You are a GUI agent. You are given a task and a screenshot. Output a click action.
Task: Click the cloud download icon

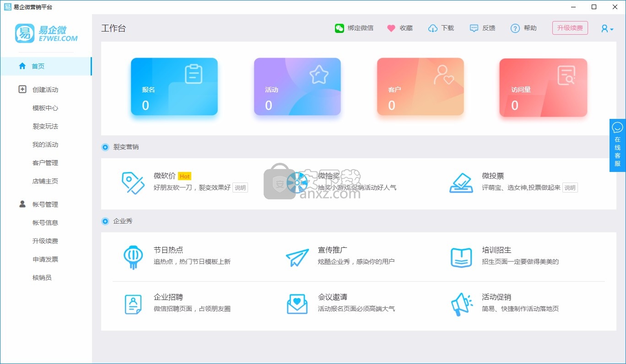tap(432, 28)
